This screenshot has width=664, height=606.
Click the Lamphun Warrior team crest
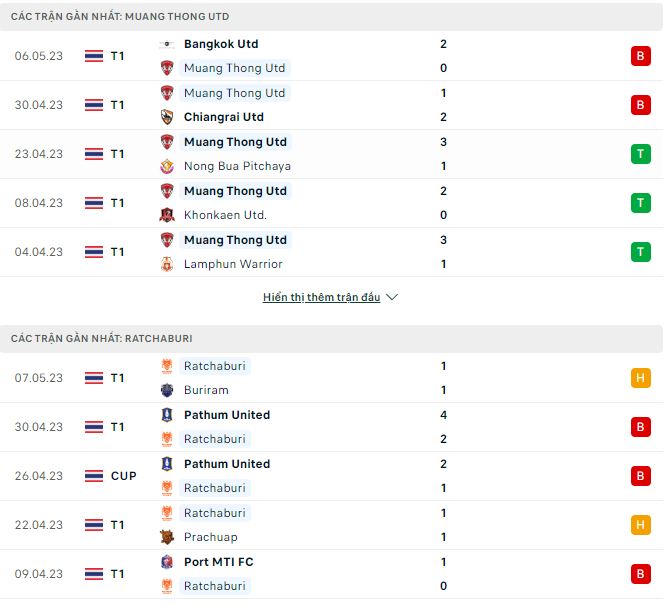click(167, 264)
